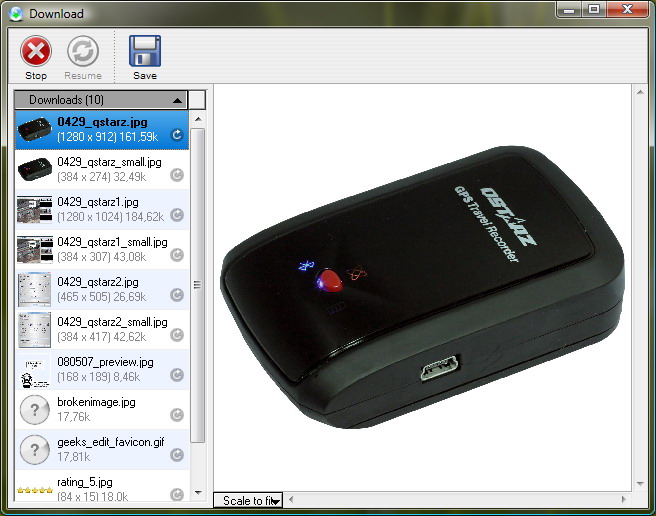Click the status icon for geeks_edit_favicon.gif
The height and width of the screenshot is (516, 656).
coord(177,454)
